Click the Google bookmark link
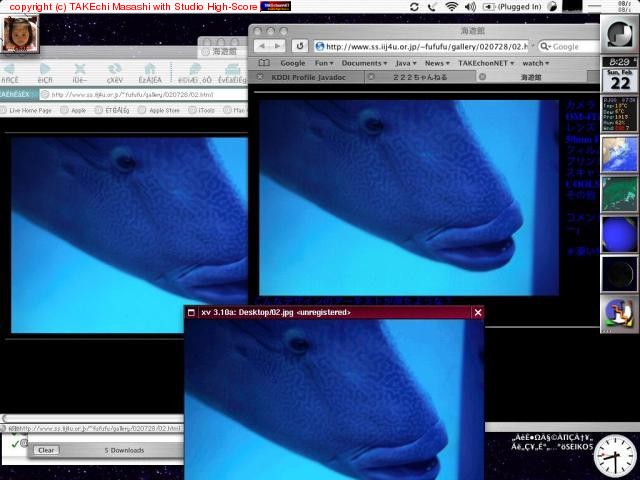This screenshot has height=480, width=640. [292, 63]
